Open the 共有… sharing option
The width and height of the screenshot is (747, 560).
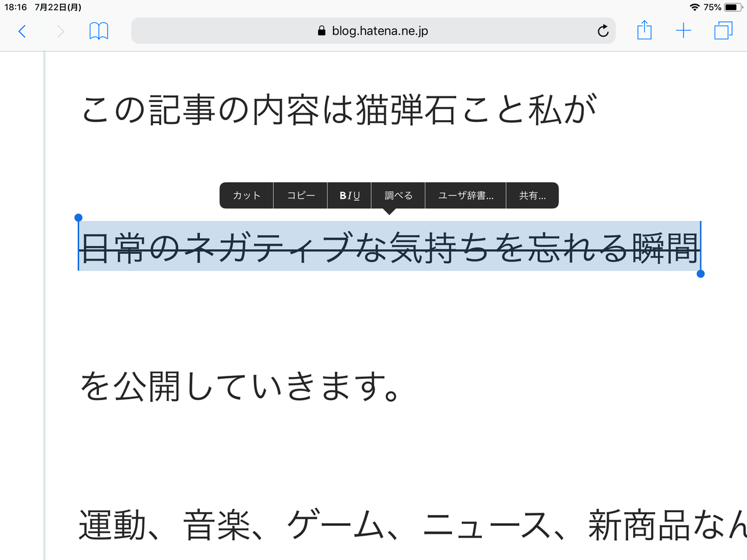(x=532, y=195)
